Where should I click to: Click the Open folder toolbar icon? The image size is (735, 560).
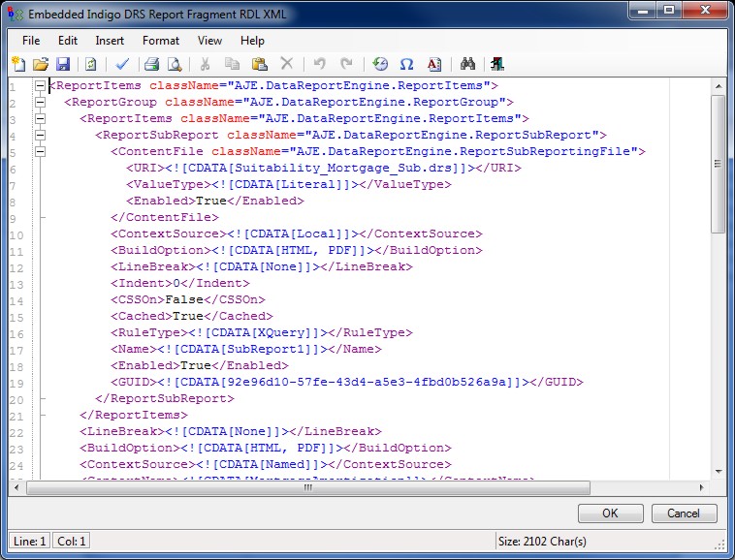tap(41, 64)
